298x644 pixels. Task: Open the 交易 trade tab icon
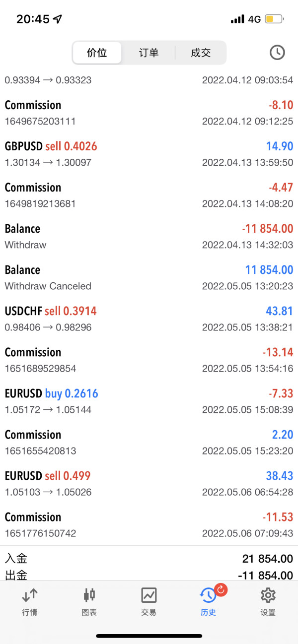(149, 595)
